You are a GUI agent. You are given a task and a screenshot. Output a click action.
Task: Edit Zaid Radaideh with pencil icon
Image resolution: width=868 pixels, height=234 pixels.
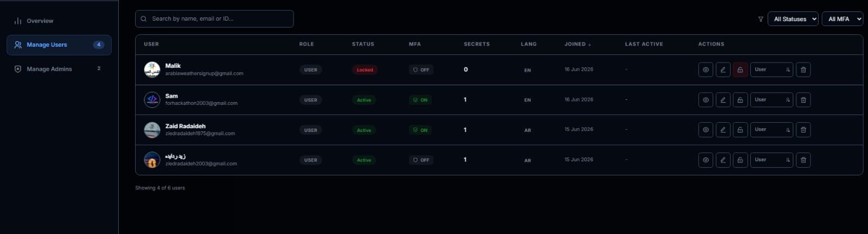723,130
